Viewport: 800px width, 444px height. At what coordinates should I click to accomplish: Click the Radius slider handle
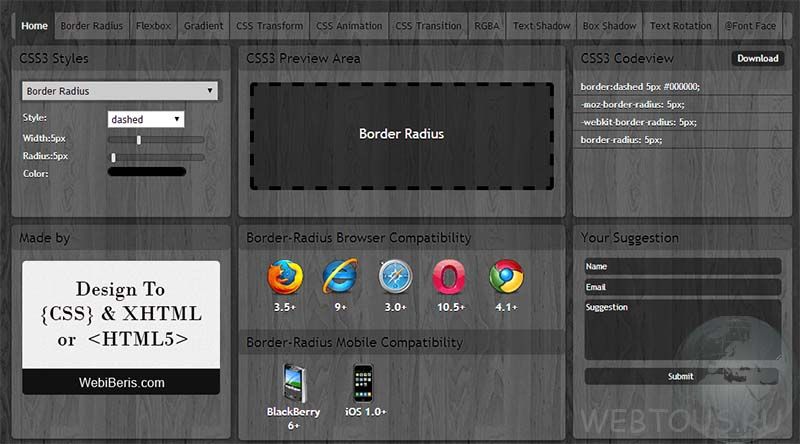pos(113,157)
